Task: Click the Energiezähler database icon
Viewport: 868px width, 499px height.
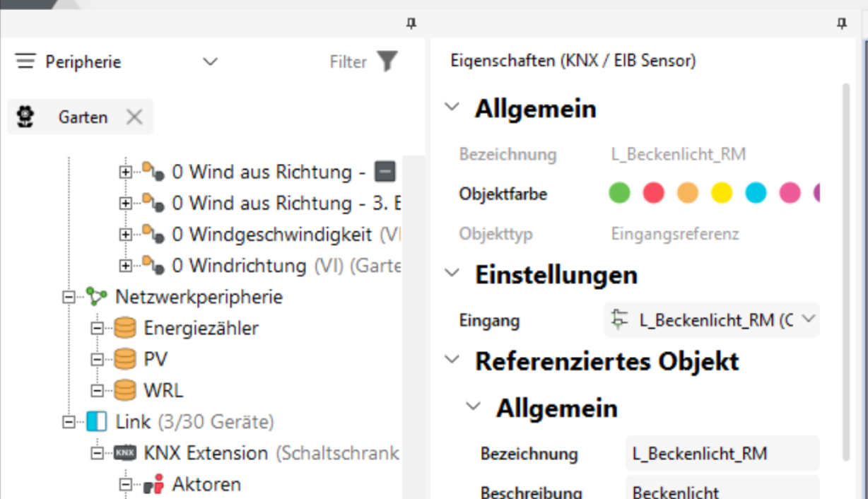Action: click(x=125, y=328)
